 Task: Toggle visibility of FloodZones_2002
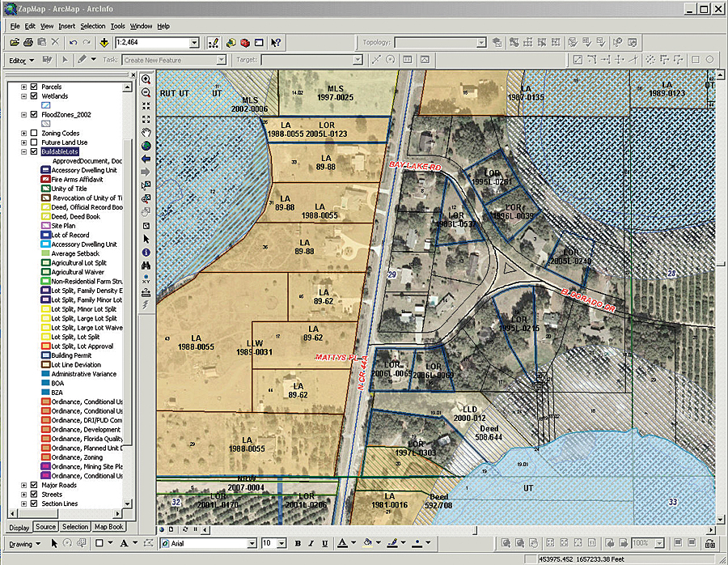tap(33, 115)
